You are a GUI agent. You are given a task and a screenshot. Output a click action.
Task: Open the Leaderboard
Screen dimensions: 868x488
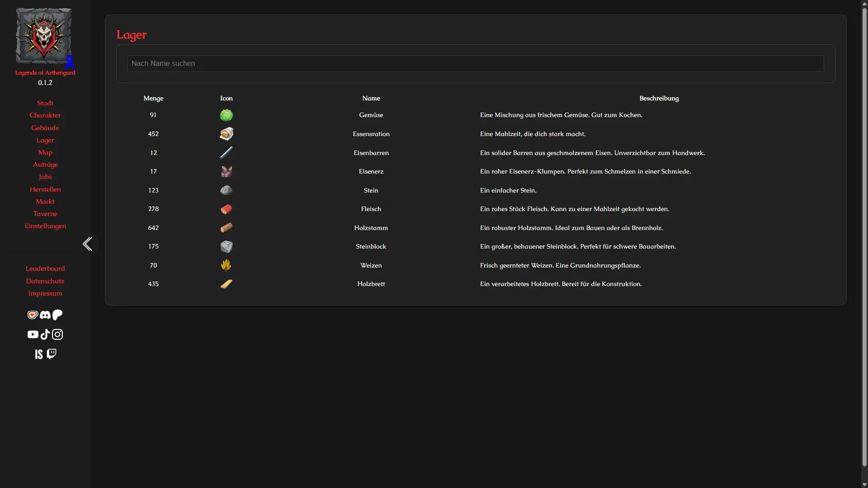point(45,268)
